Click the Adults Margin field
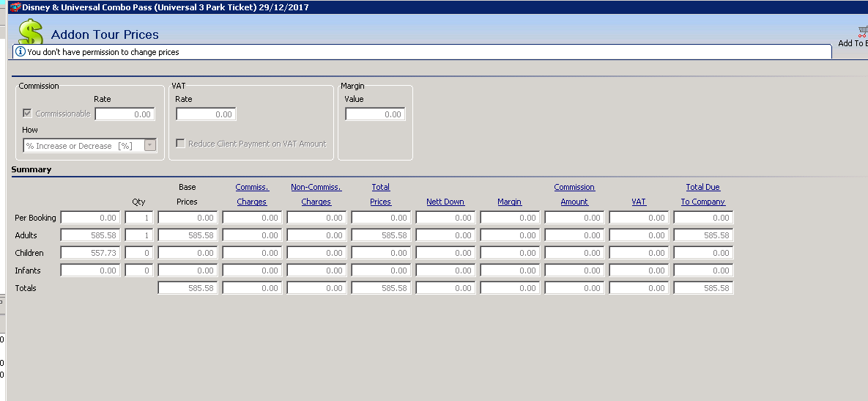 511,235
